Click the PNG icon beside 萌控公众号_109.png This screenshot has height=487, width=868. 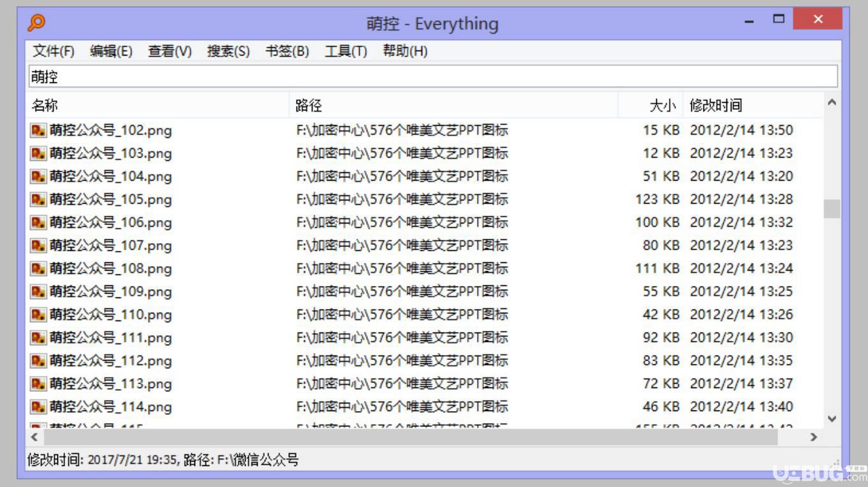[39, 292]
